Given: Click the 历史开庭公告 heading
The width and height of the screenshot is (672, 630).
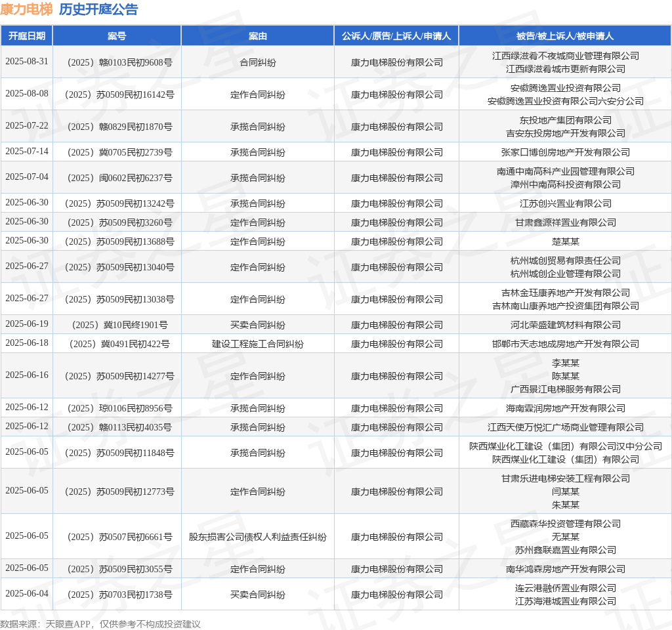Looking at the screenshot, I should (98, 9).
